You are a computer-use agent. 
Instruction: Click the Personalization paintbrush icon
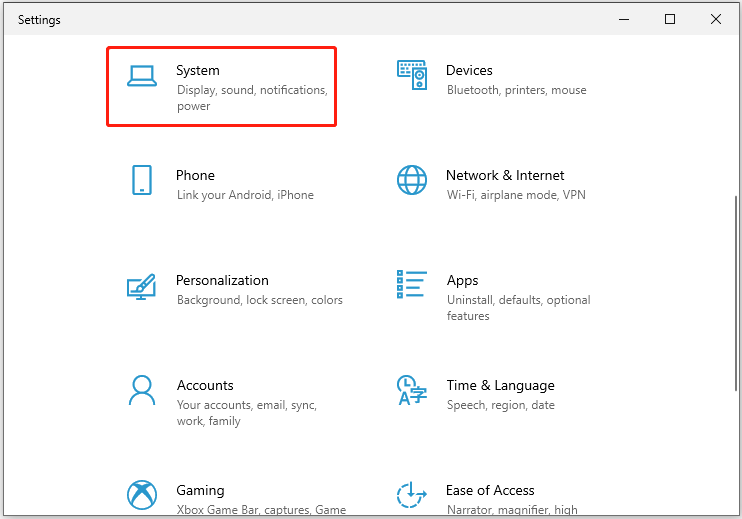(x=141, y=286)
